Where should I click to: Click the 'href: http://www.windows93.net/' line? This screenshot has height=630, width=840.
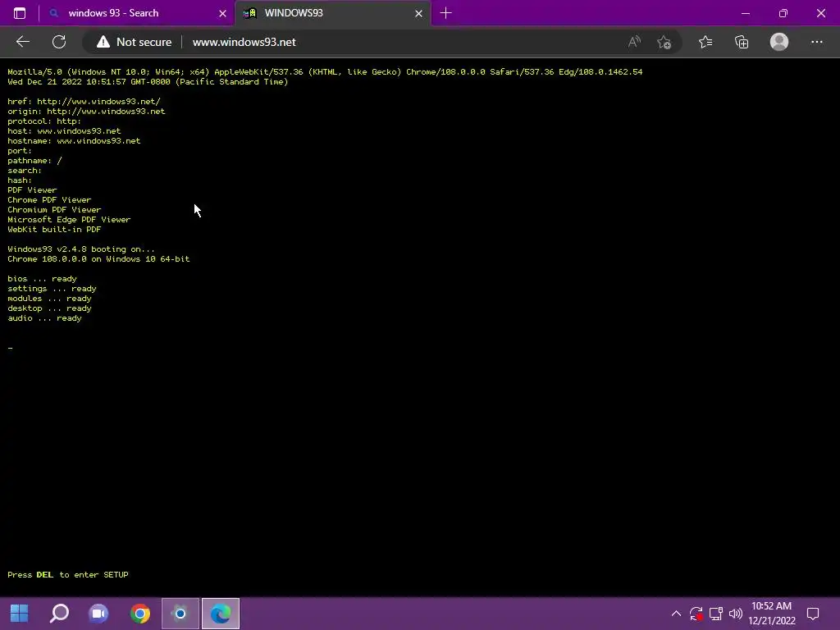click(x=84, y=101)
